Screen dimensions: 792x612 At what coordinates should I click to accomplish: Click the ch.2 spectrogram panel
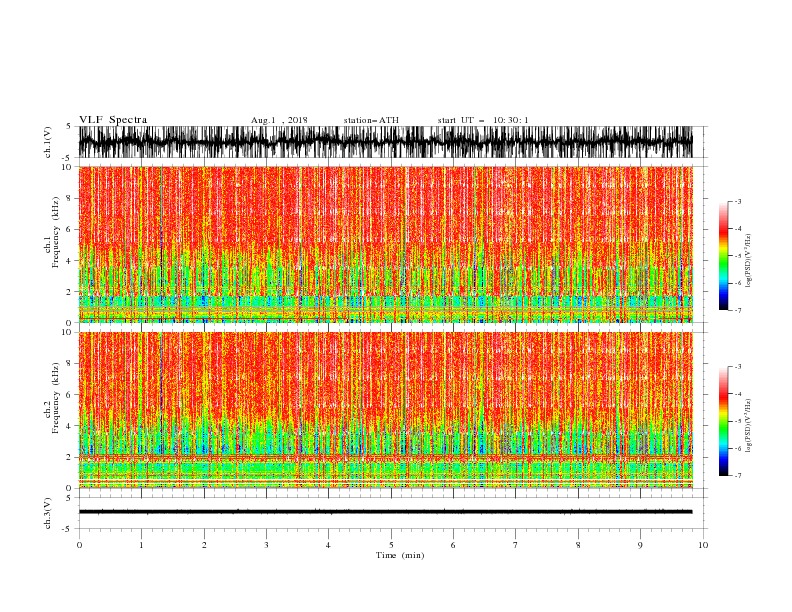point(385,410)
